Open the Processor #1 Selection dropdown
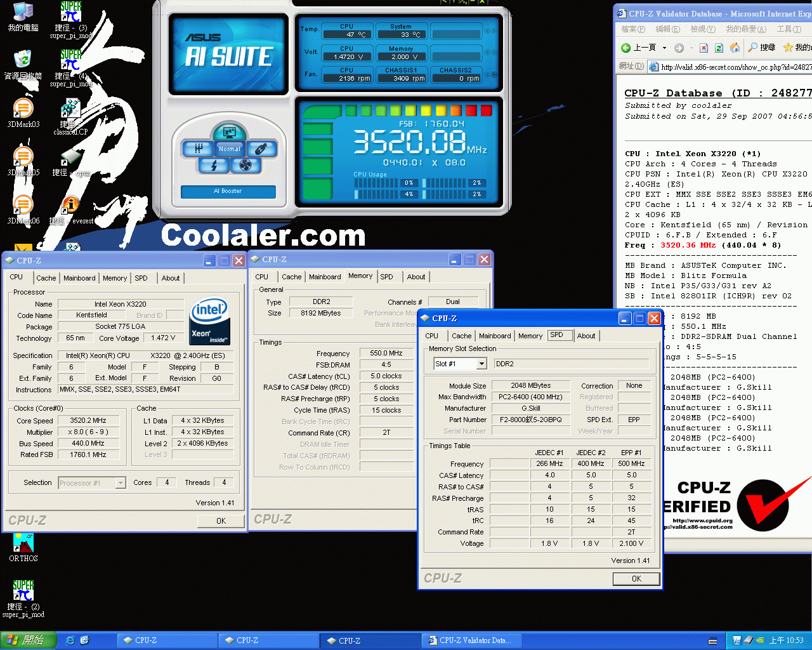Image resolution: width=812 pixels, height=650 pixels. tap(121, 483)
